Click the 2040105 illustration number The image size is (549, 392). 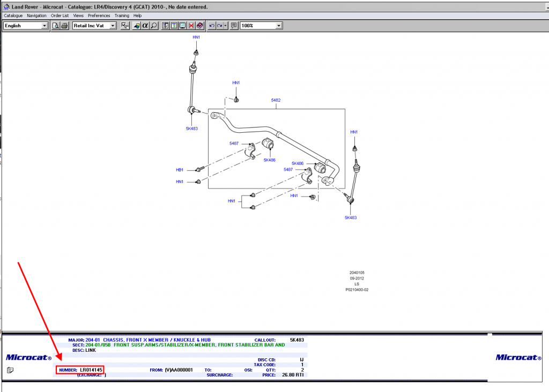tap(357, 273)
